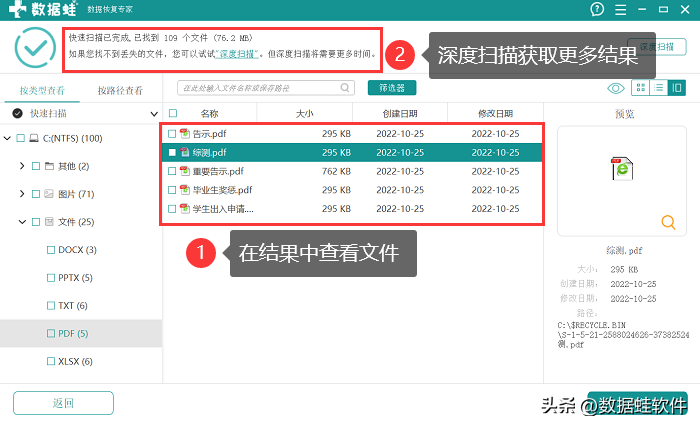
Task: Click the 762 KB size cell
Action: click(336, 171)
